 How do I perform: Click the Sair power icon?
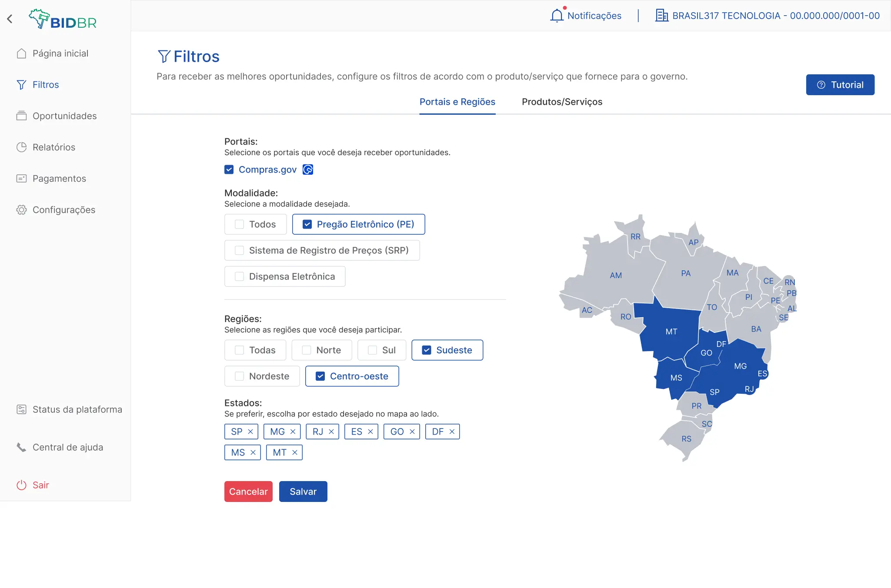click(x=21, y=485)
